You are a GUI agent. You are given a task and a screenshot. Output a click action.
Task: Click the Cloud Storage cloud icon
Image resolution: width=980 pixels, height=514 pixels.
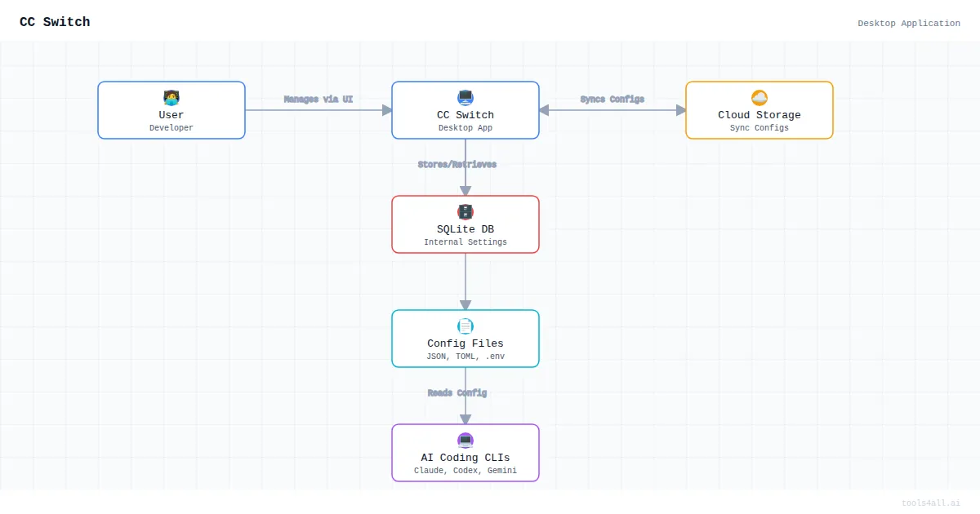click(x=759, y=98)
